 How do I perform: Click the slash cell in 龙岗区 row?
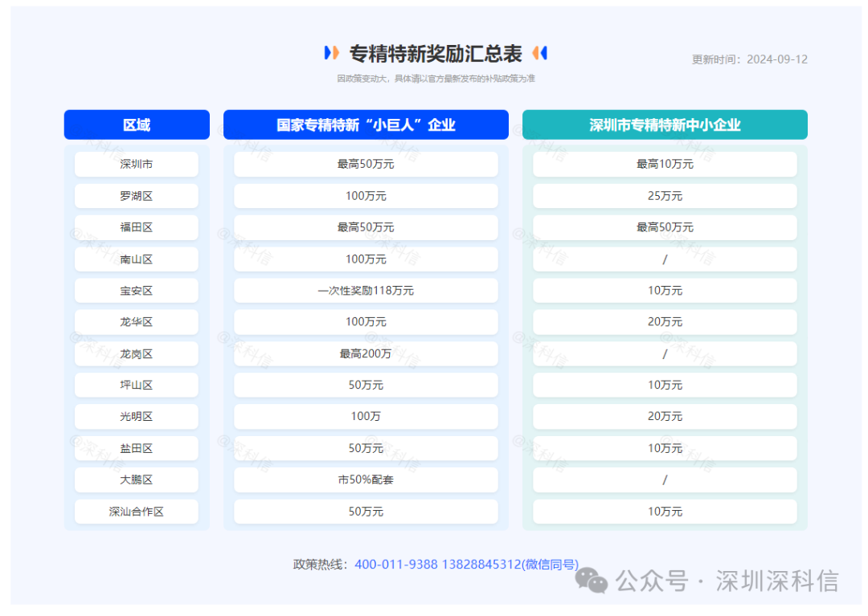pyautogui.click(x=665, y=353)
